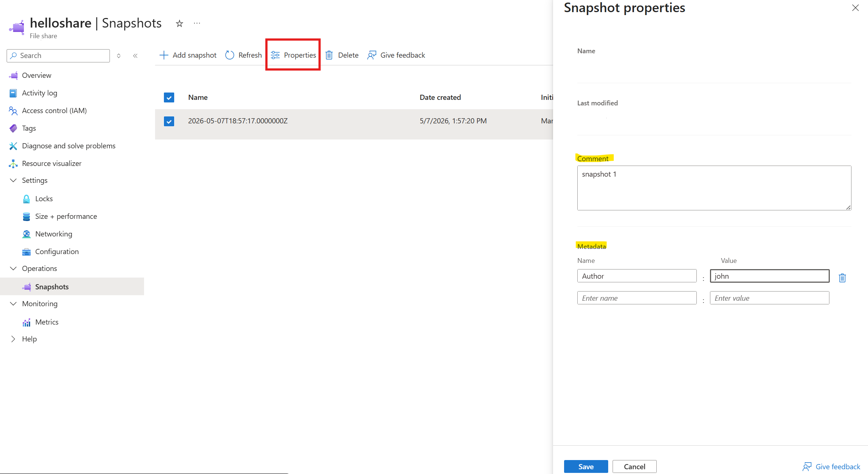The width and height of the screenshot is (868, 474).
Task: Click the Refresh circular arrow icon
Action: point(230,55)
